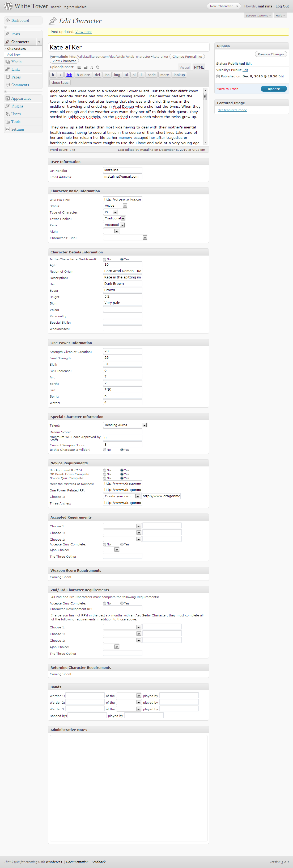Set Darkfriend radio to No
The height and width of the screenshot is (868, 293).
105,259
